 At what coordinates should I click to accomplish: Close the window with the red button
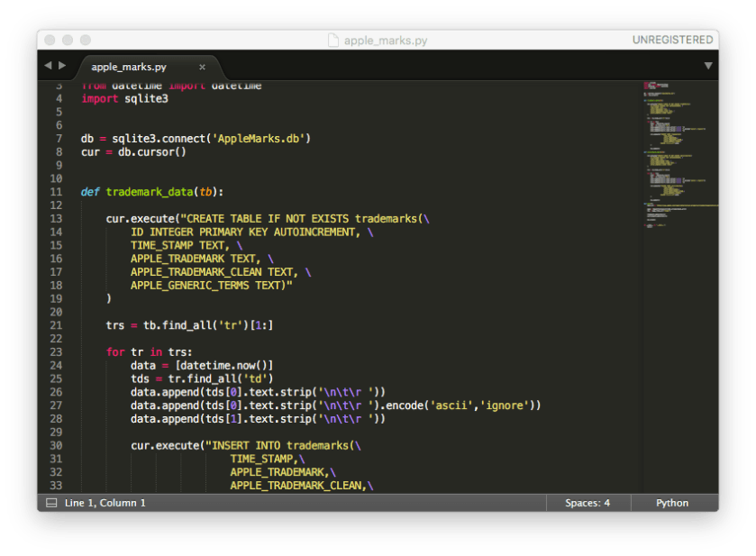[x=50, y=41]
